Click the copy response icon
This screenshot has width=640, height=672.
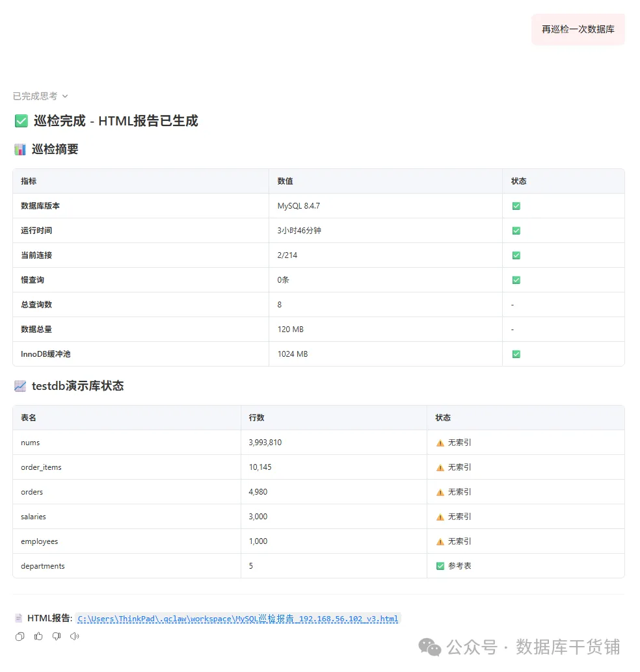tap(20, 636)
